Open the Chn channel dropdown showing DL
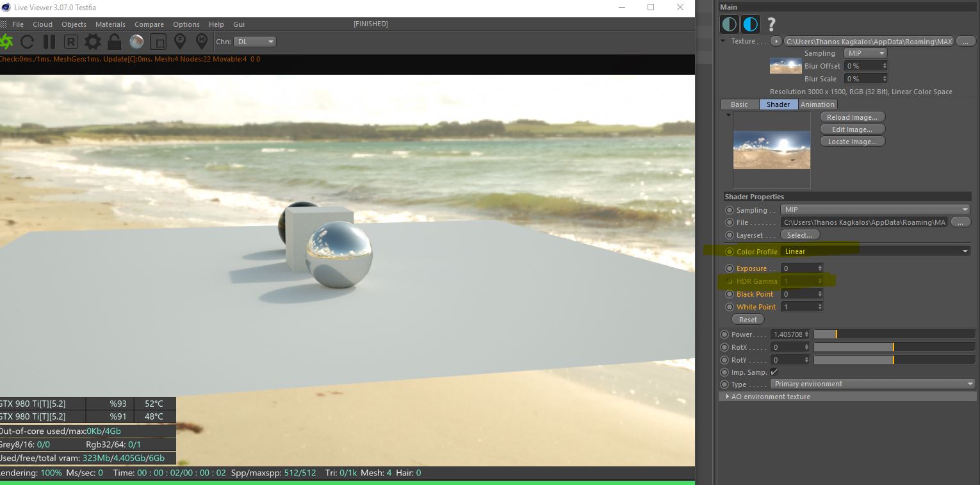 [255, 42]
